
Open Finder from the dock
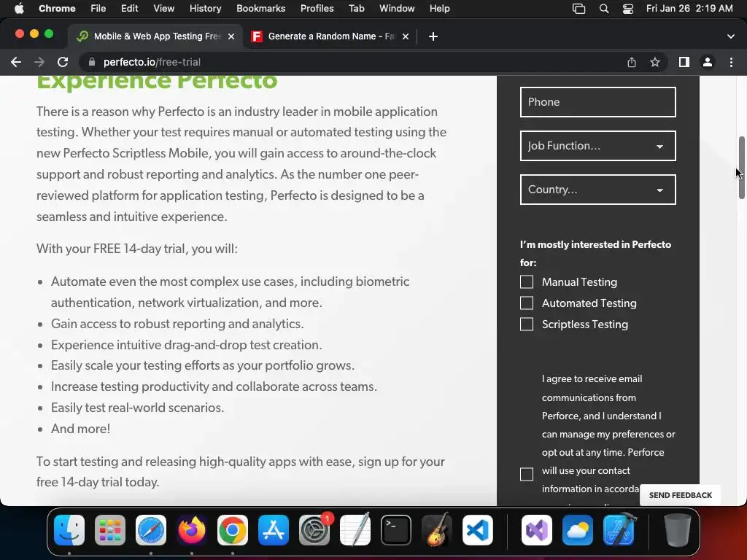(69, 530)
